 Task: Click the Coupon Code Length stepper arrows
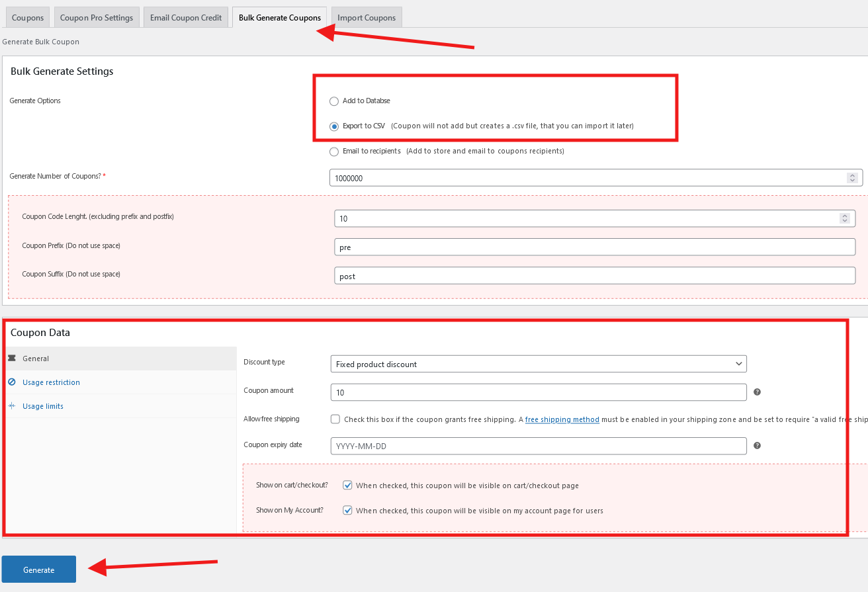point(844,218)
